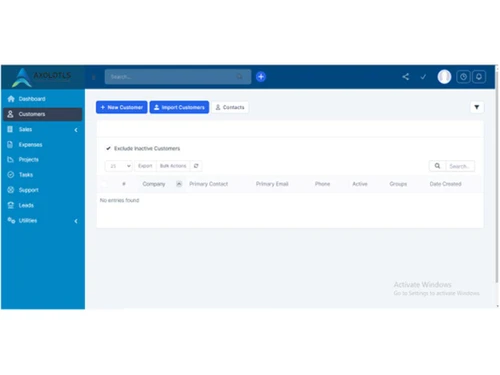Expand the Sales submenu arrow
Screen dimensions: 500x375
click(x=76, y=130)
